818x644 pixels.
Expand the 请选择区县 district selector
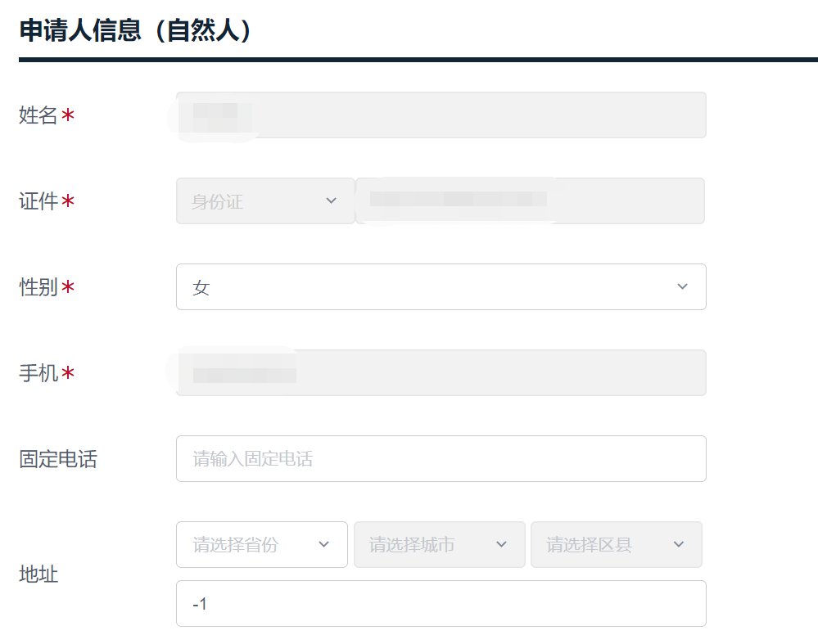[616, 544]
